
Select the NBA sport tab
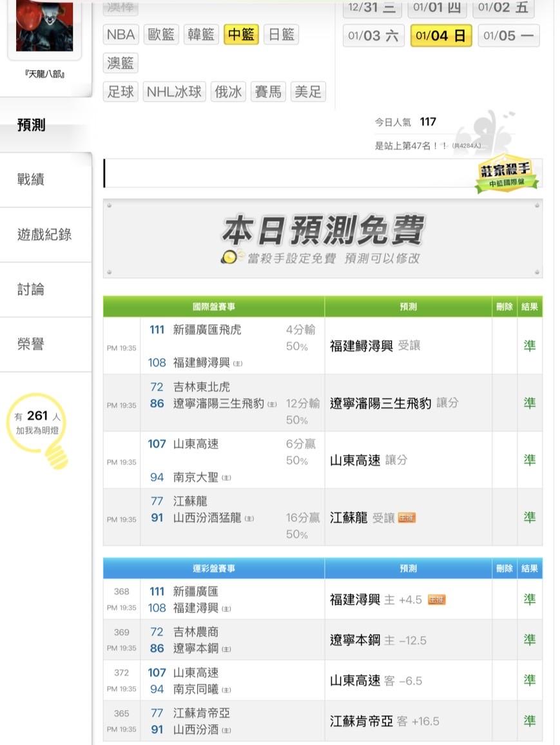click(121, 35)
